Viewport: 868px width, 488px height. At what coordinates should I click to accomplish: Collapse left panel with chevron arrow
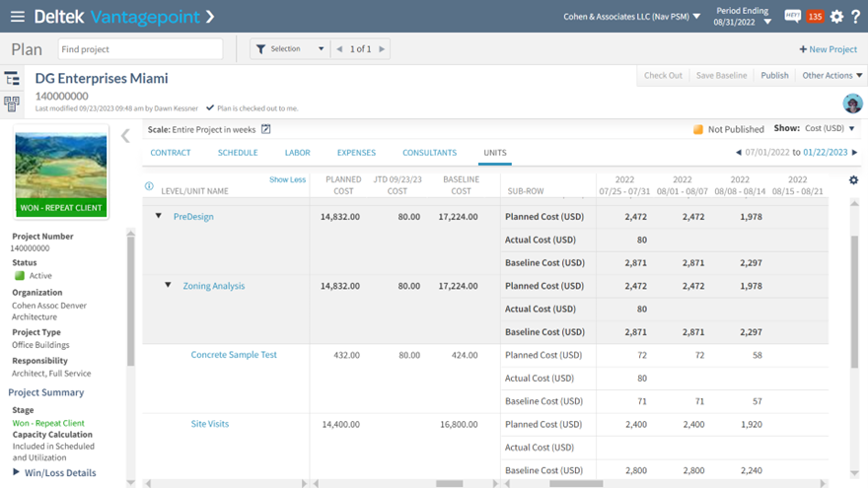[x=125, y=136]
